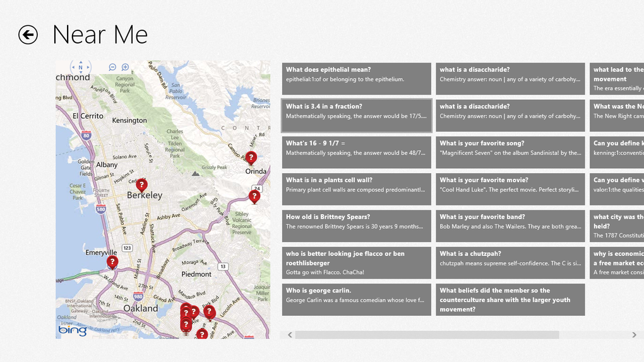644x362 pixels.
Task: Open "Who is george carlin." tile
Action: click(x=357, y=299)
